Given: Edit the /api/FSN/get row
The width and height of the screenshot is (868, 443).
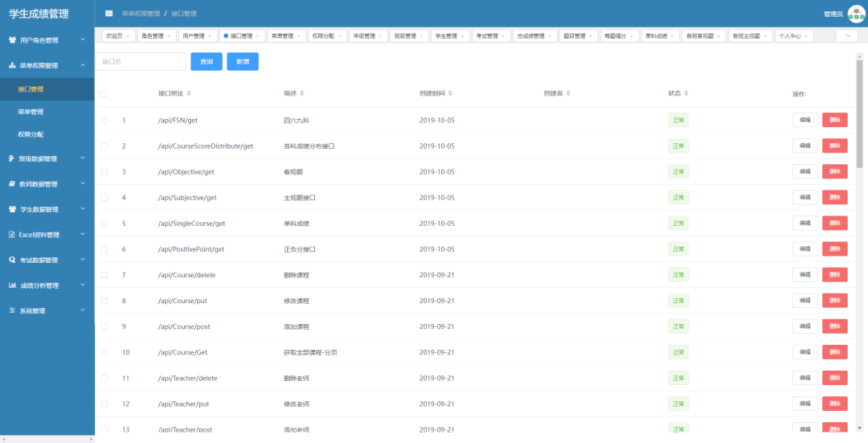Looking at the screenshot, I should (805, 120).
